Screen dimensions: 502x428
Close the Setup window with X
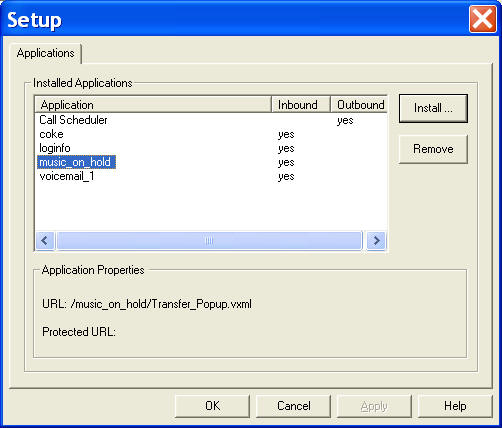[482, 19]
